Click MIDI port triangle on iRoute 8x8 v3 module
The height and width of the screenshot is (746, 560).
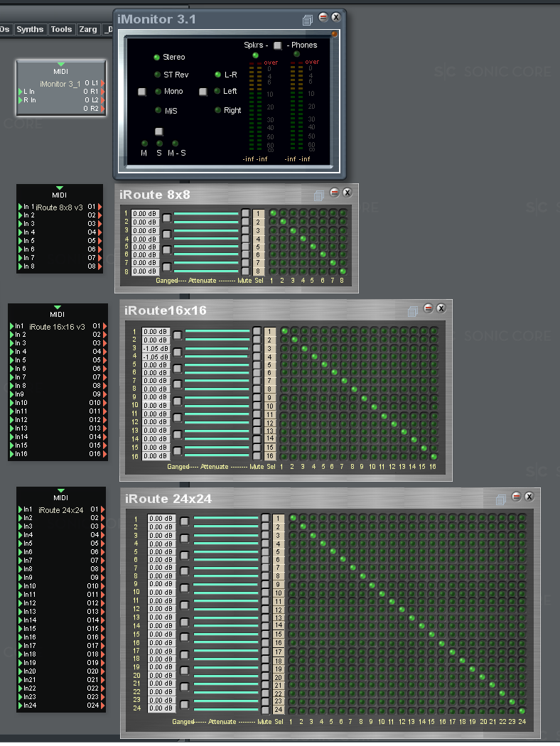(59, 188)
